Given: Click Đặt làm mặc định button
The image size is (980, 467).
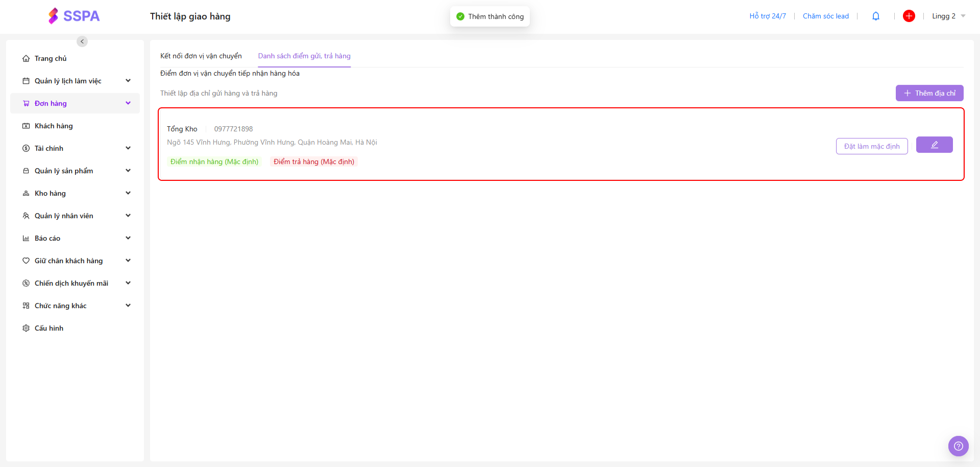Looking at the screenshot, I should coord(872,146).
